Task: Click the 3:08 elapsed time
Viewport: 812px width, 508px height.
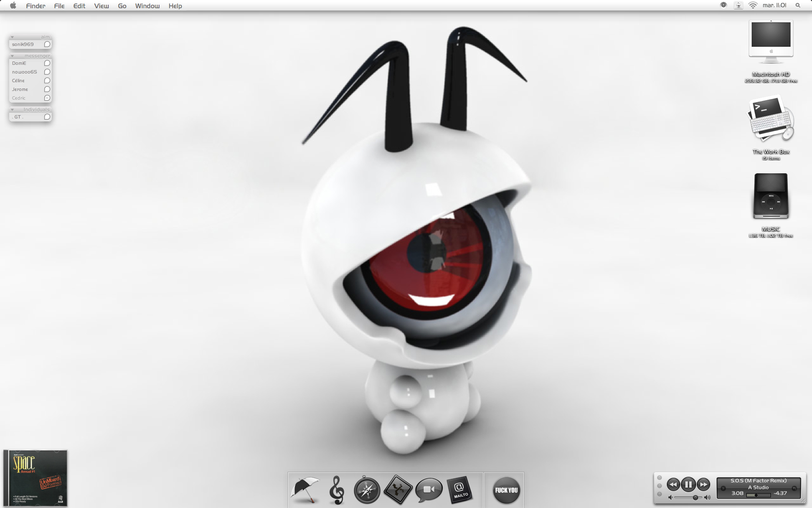Action: tap(738, 493)
